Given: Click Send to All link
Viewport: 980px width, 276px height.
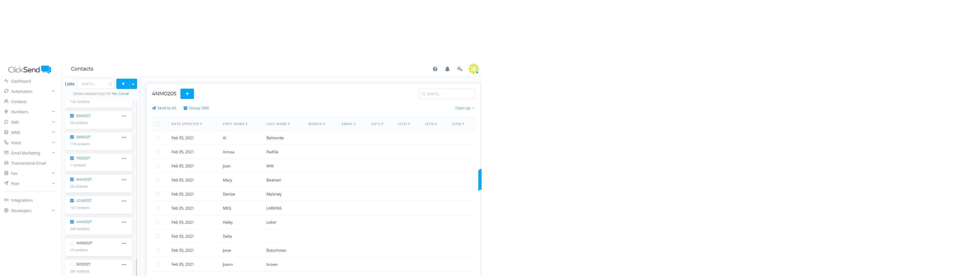Looking at the screenshot, I should point(164,108).
